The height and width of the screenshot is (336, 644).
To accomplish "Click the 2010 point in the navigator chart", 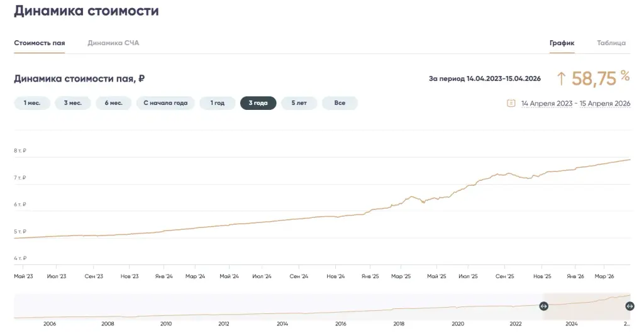I will coord(166,315).
